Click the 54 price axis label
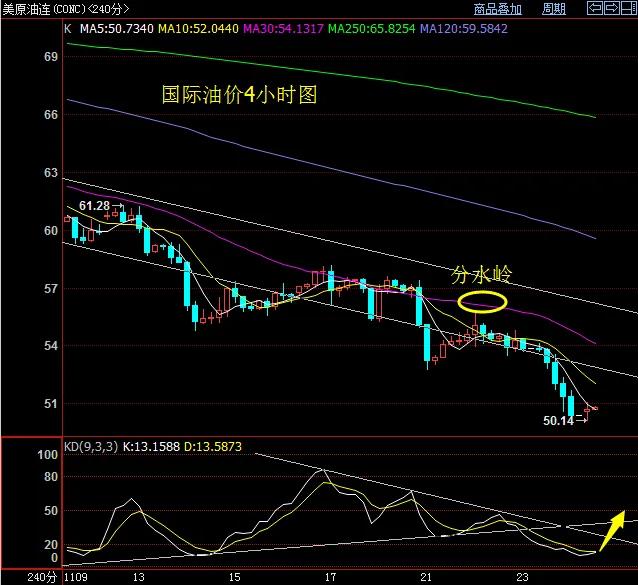The height and width of the screenshot is (585, 638). pos(51,346)
